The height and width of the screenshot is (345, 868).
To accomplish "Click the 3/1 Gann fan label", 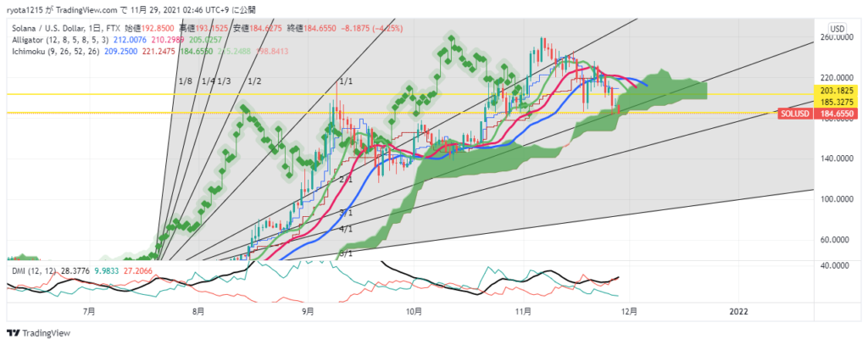I will click(345, 213).
